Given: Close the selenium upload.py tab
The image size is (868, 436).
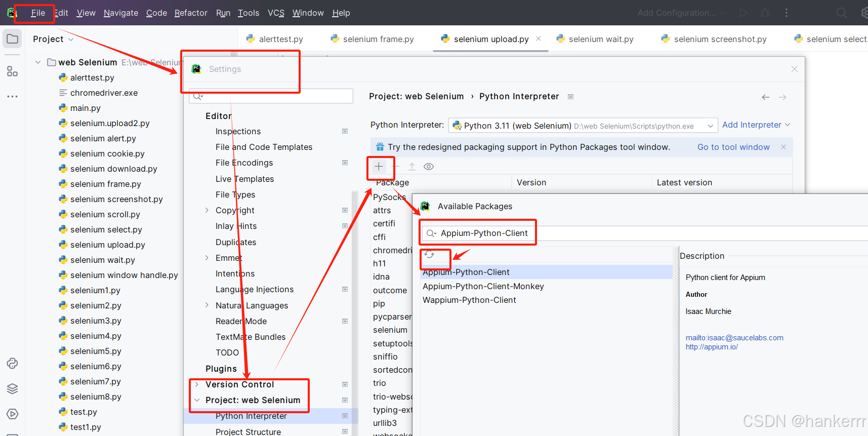Looking at the screenshot, I should 539,38.
